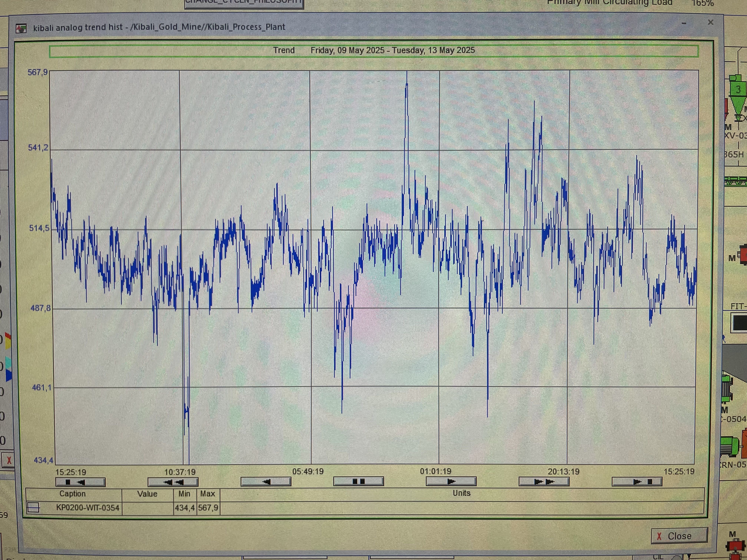747x560 pixels.
Task: Minimize the kibali analog trend window
Action: 684,23
